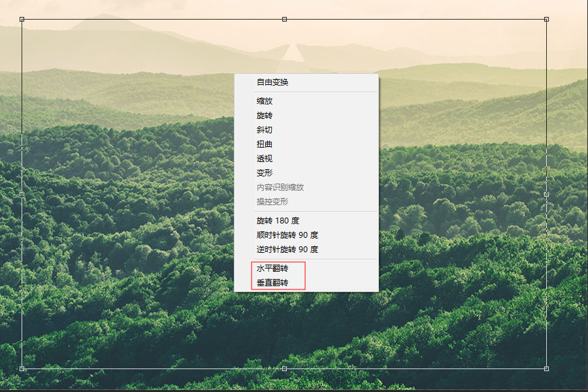
Task: Click the top-center transform handle
Action: 284,19
